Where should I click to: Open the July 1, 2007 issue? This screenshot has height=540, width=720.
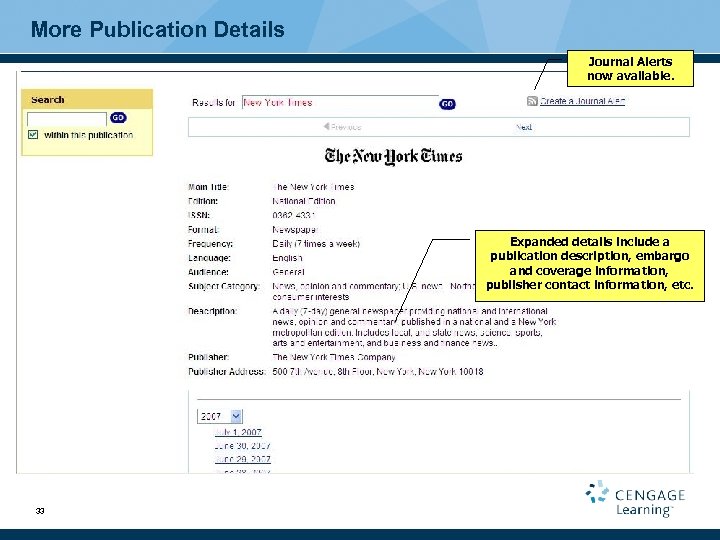click(x=238, y=432)
